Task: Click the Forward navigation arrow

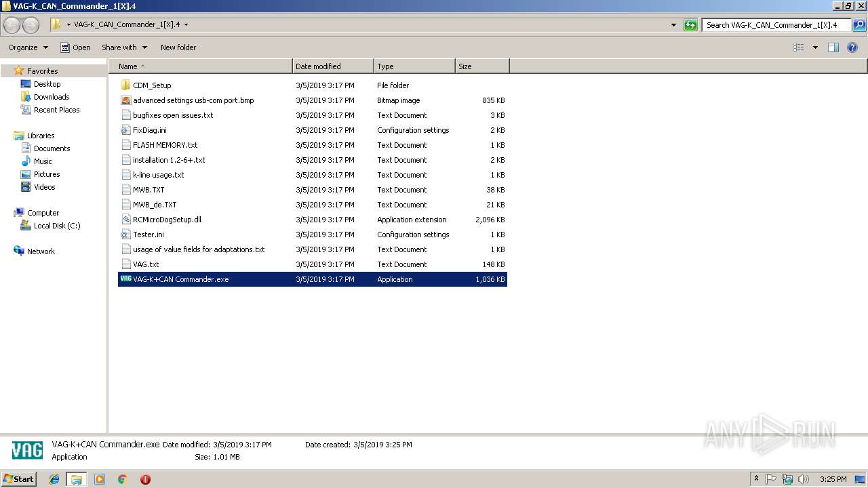Action: tap(31, 25)
